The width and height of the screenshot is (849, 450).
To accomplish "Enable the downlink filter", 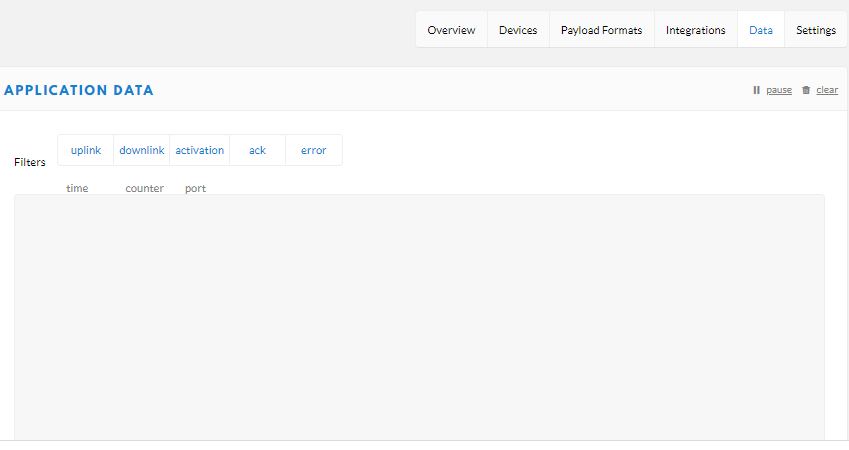I will coord(142,150).
